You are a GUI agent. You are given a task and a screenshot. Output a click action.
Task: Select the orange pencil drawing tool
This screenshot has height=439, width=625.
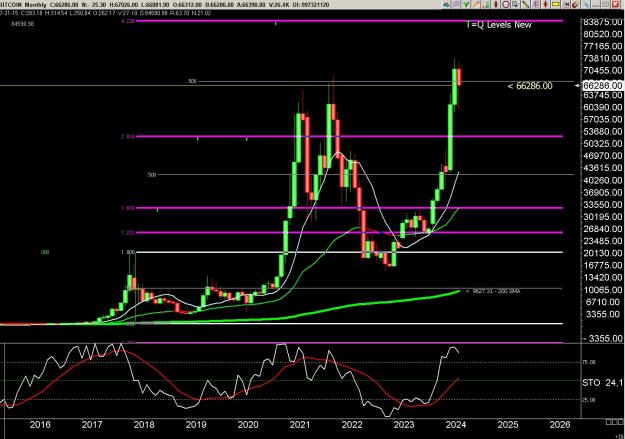(476, 4)
